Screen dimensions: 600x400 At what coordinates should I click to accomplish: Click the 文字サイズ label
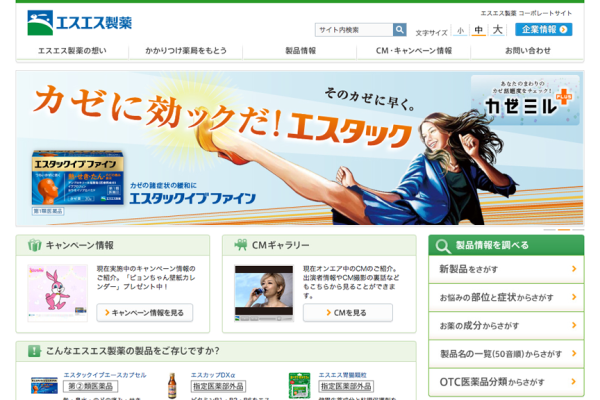(x=432, y=33)
